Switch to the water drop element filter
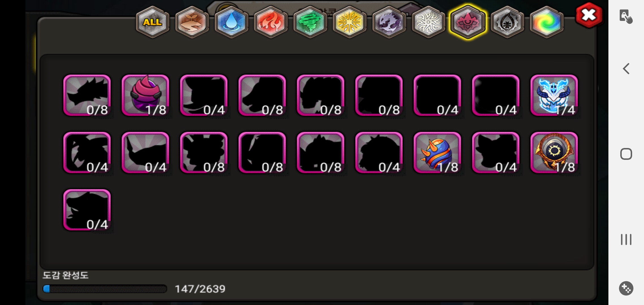The height and width of the screenshot is (305, 644). click(x=231, y=22)
